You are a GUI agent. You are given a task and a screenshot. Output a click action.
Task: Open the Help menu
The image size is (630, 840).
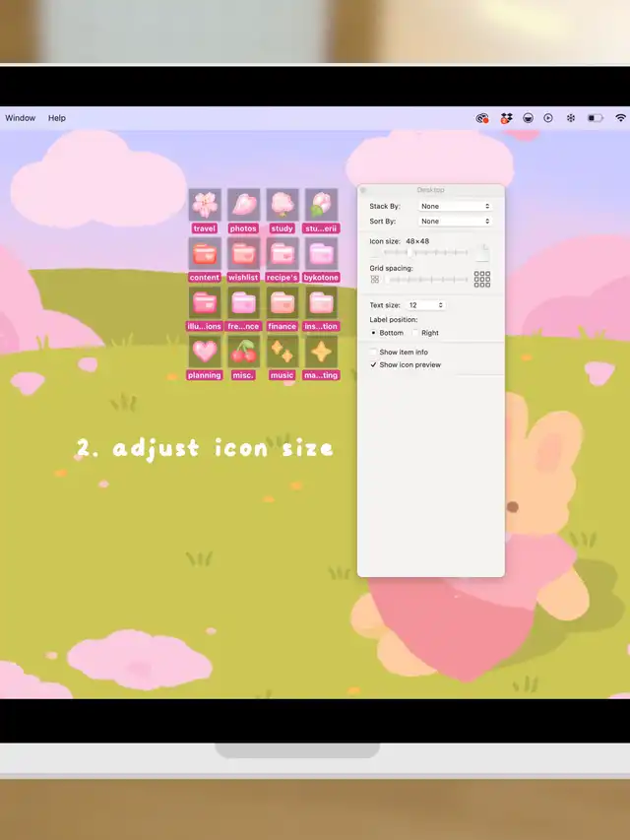(57, 118)
